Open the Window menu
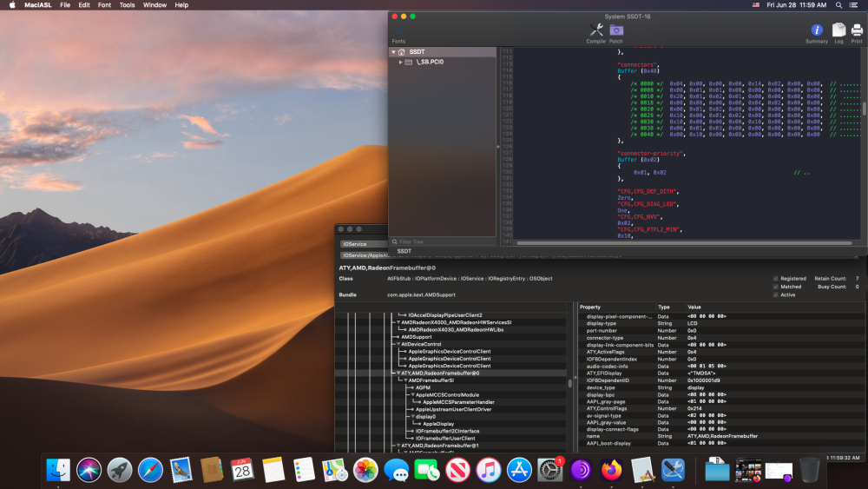This screenshot has width=868, height=489. coord(155,5)
